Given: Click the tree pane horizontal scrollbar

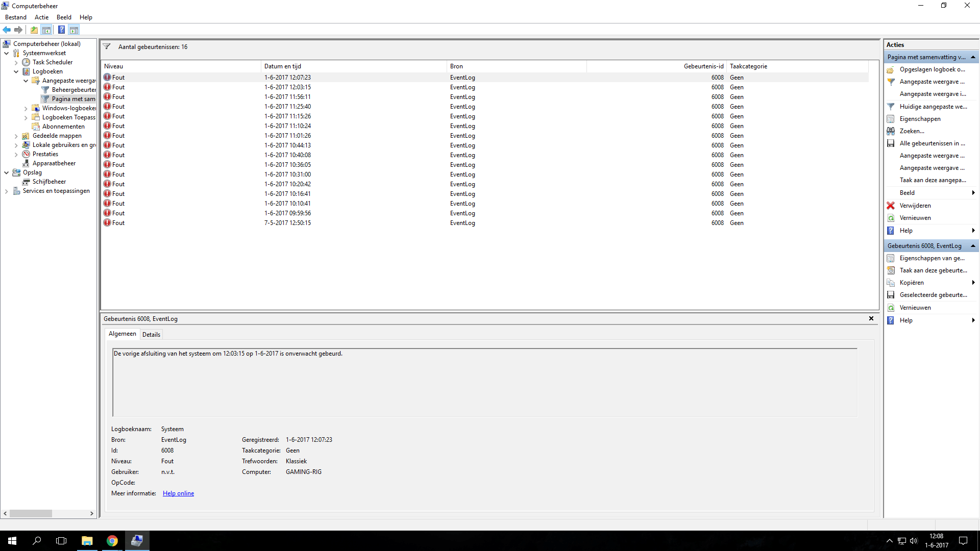Looking at the screenshot, I should point(31,513).
